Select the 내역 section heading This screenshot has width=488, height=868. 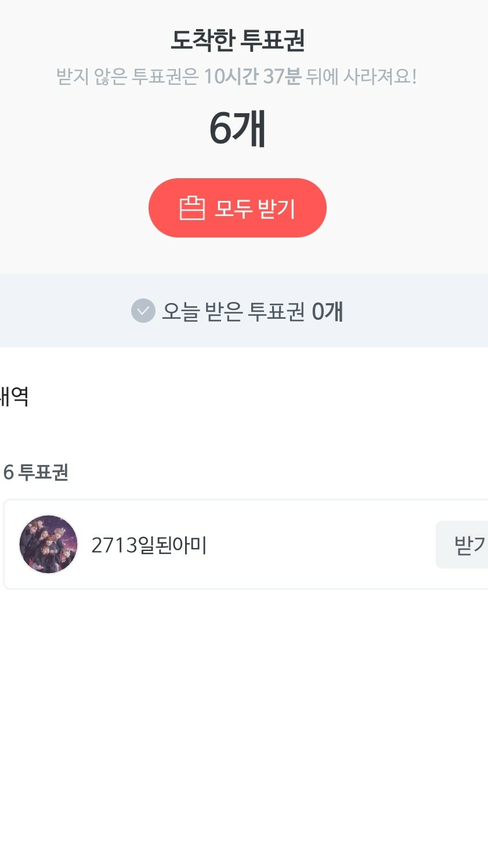(x=15, y=397)
